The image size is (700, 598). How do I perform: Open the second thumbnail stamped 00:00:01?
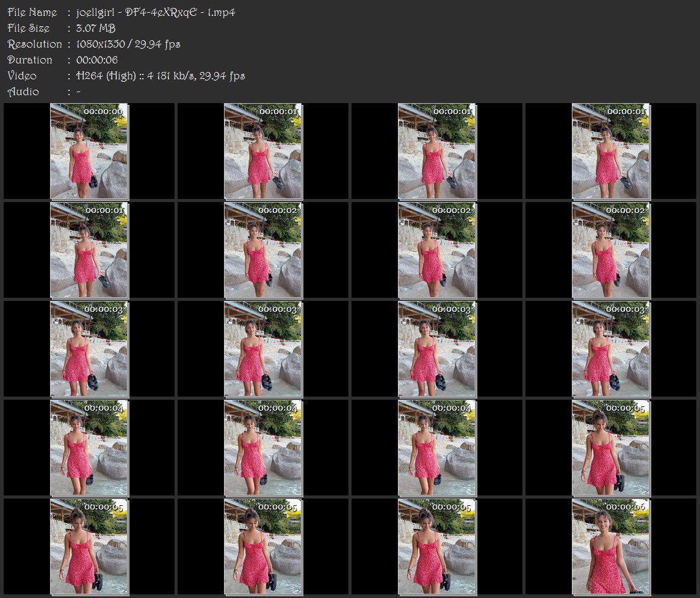pyautogui.click(x=437, y=151)
